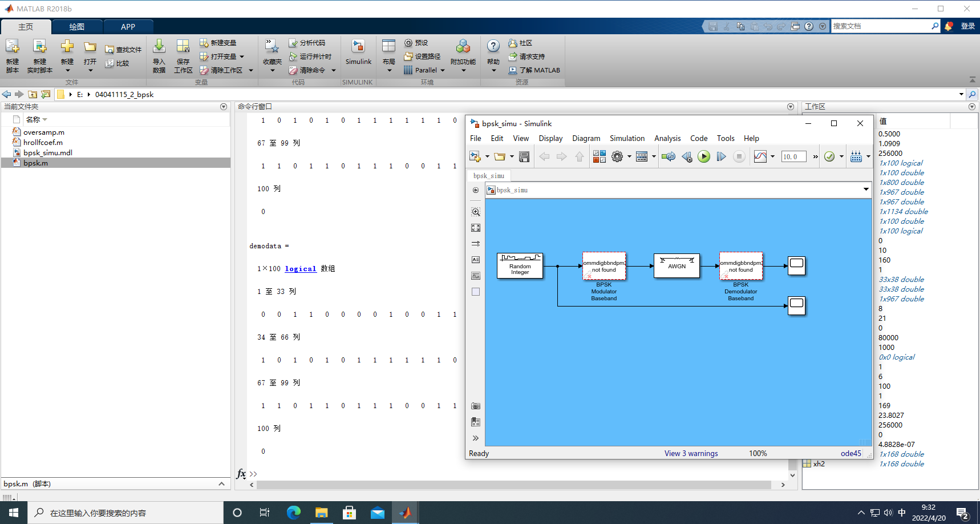Open Windows Start menu
Image resolution: width=980 pixels, height=524 pixels.
pyautogui.click(x=14, y=513)
